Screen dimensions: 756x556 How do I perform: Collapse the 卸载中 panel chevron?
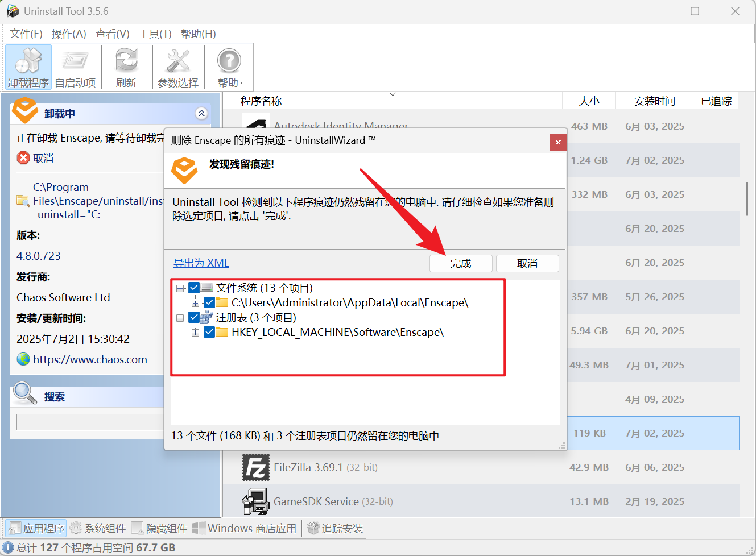(x=201, y=113)
